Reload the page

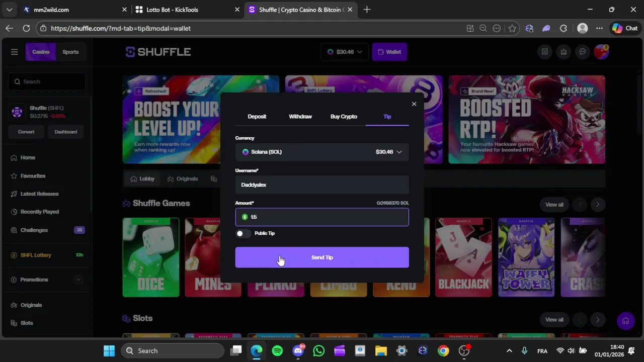pyautogui.click(x=26, y=29)
